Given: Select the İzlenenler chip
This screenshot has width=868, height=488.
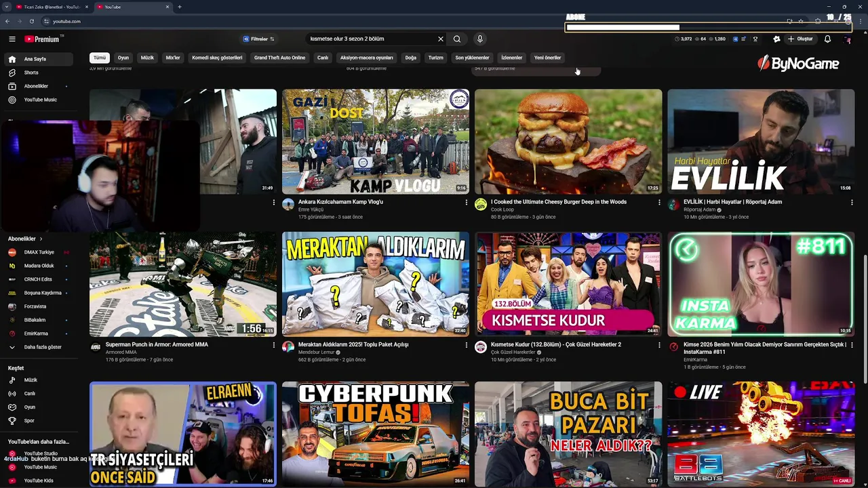Looking at the screenshot, I should 512,58.
